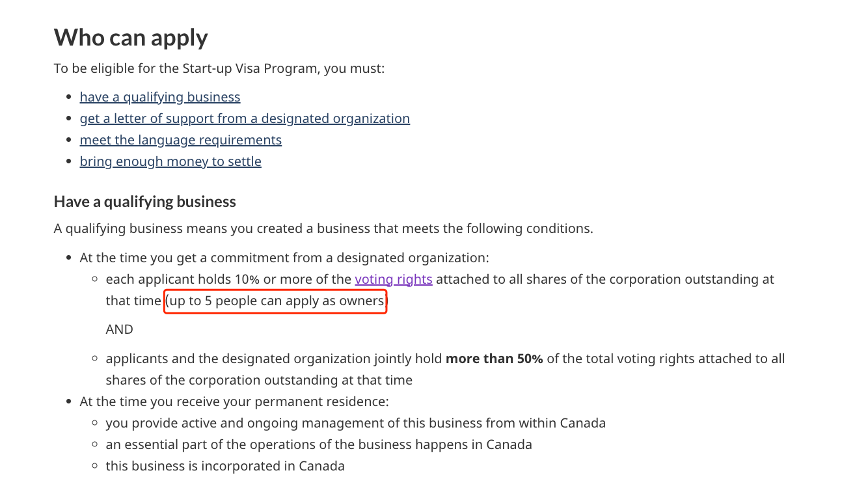Click the bullet dot beside "meet the language requirements"
This screenshot has height=490, width=868.
[69, 141]
